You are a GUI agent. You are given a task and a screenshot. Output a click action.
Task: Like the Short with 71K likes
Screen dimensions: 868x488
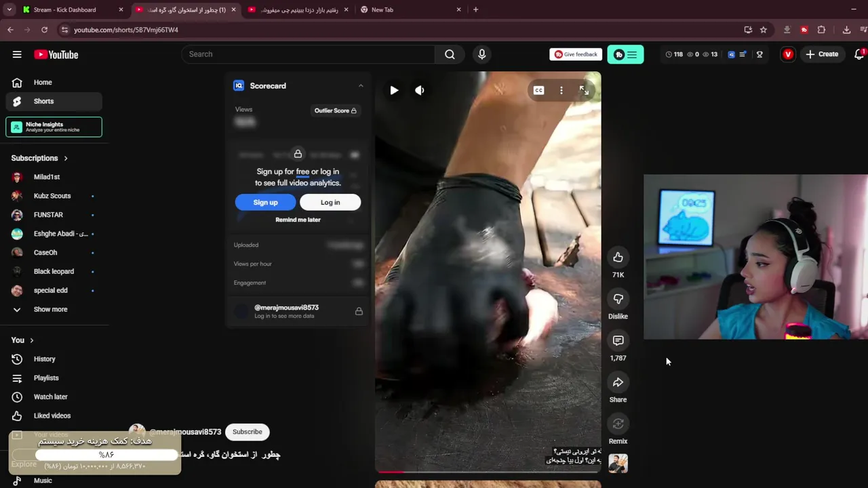click(618, 257)
